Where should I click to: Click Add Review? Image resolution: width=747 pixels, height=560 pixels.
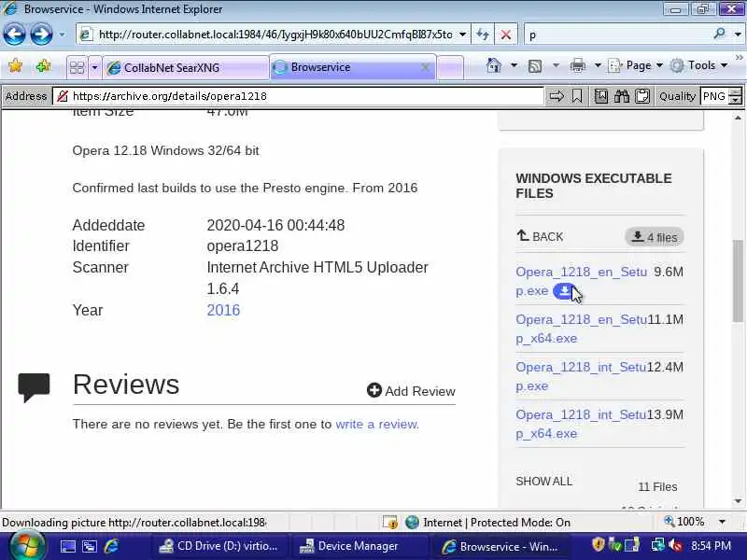coord(411,391)
